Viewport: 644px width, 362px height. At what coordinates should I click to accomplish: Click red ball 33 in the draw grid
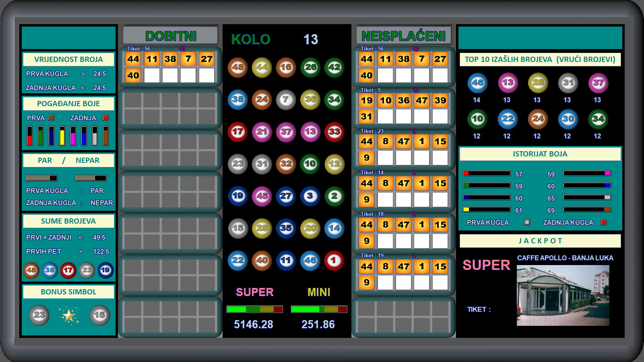coord(334,132)
